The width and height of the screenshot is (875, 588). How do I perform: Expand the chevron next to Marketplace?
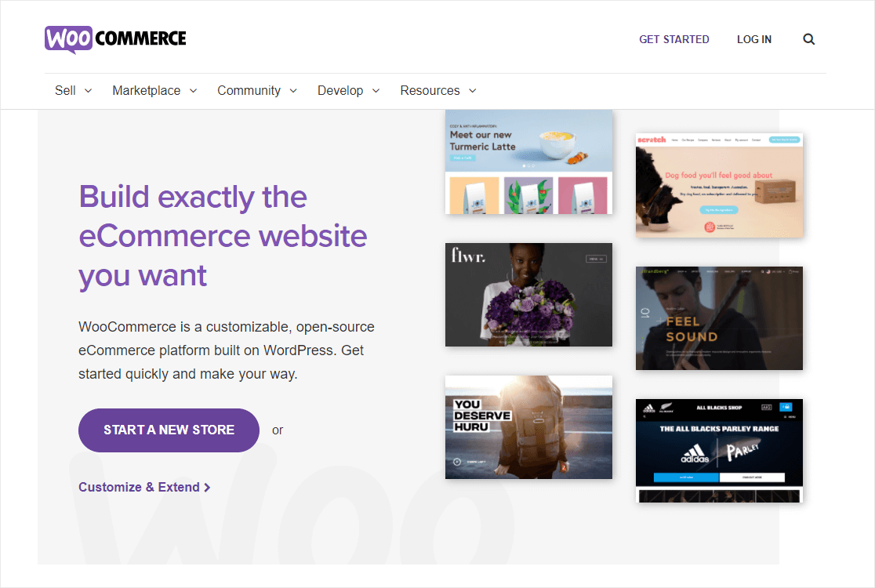pos(193,91)
